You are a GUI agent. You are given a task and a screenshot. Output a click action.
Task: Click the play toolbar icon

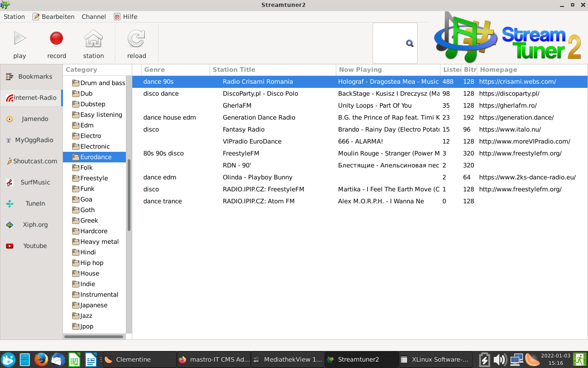tap(20, 38)
